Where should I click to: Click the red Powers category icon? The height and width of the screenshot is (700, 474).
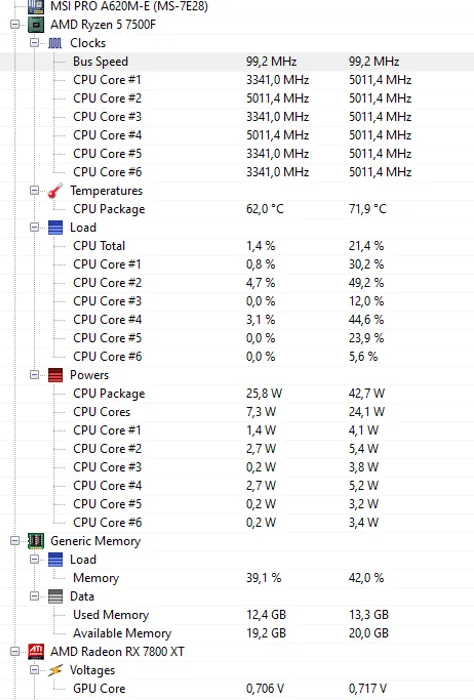(x=55, y=375)
